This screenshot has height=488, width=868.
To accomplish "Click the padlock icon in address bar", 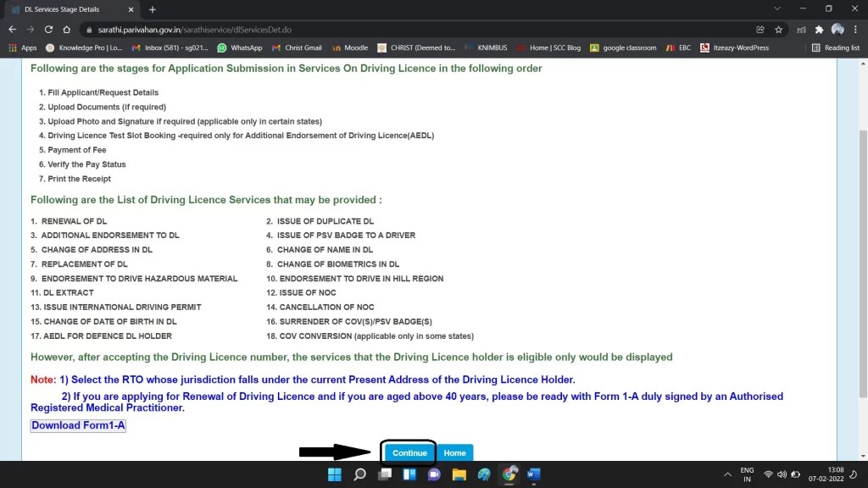I will [x=87, y=28].
